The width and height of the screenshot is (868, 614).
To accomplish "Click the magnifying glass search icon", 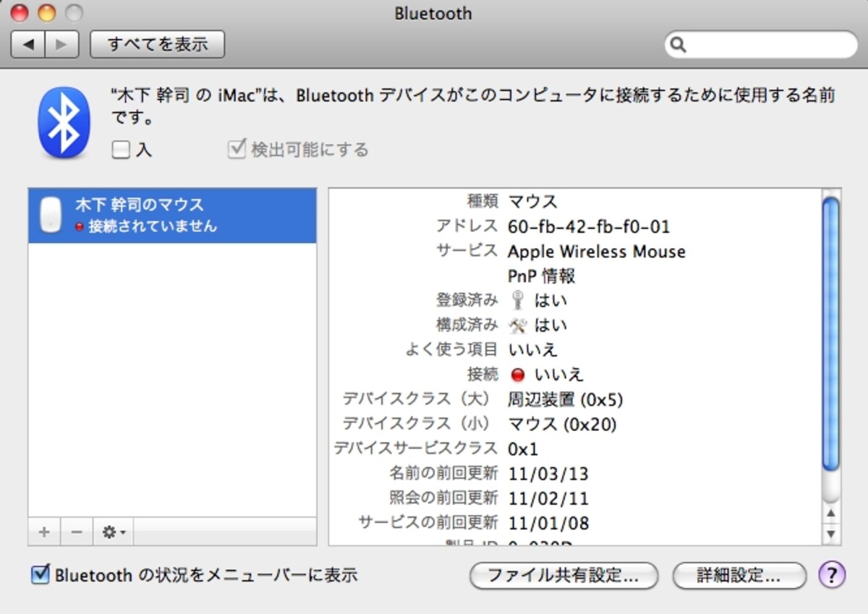I will (678, 45).
